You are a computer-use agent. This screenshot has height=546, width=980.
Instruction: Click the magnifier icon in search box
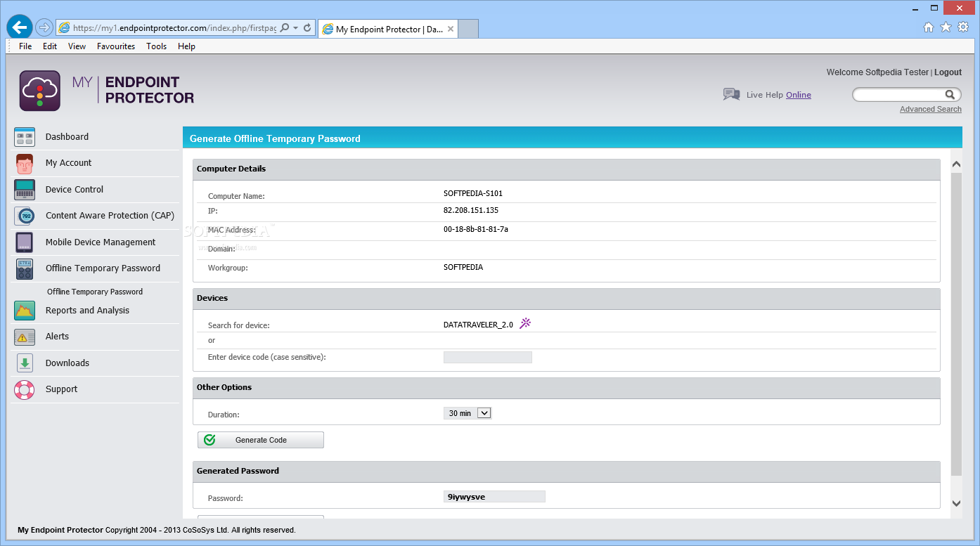point(950,94)
